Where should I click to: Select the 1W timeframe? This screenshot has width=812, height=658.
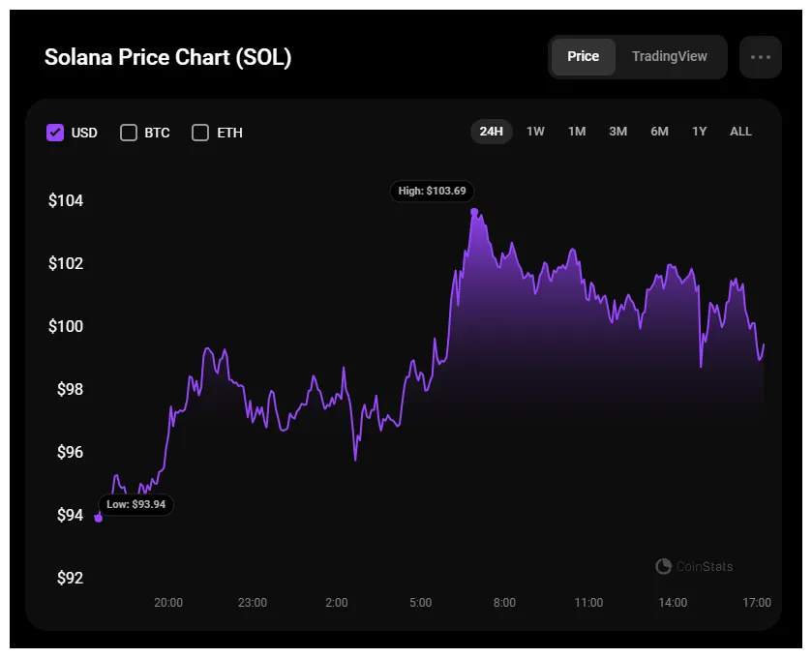pos(535,131)
